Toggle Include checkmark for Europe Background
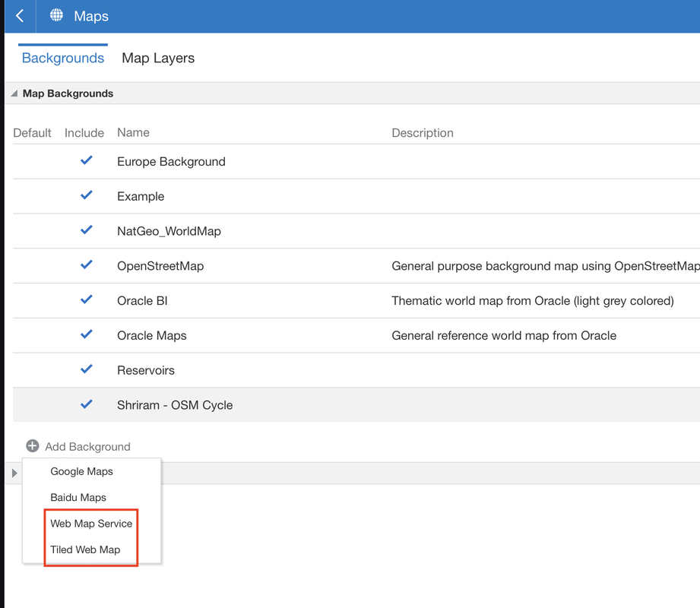The width and height of the screenshot is (700, 608). point(86,160)
